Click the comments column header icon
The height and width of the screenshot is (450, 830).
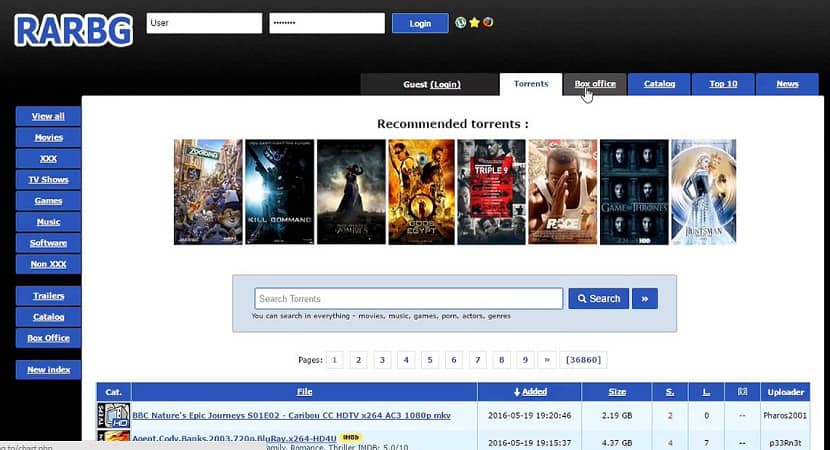pos(742,392)
